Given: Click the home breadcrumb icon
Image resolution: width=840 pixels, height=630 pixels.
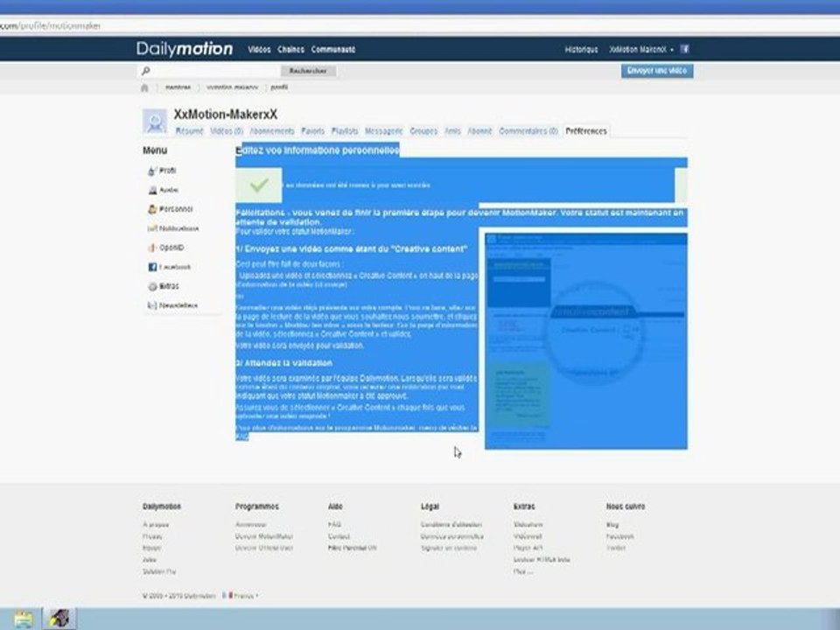Looking at the screenshot, I should point(144,87).
